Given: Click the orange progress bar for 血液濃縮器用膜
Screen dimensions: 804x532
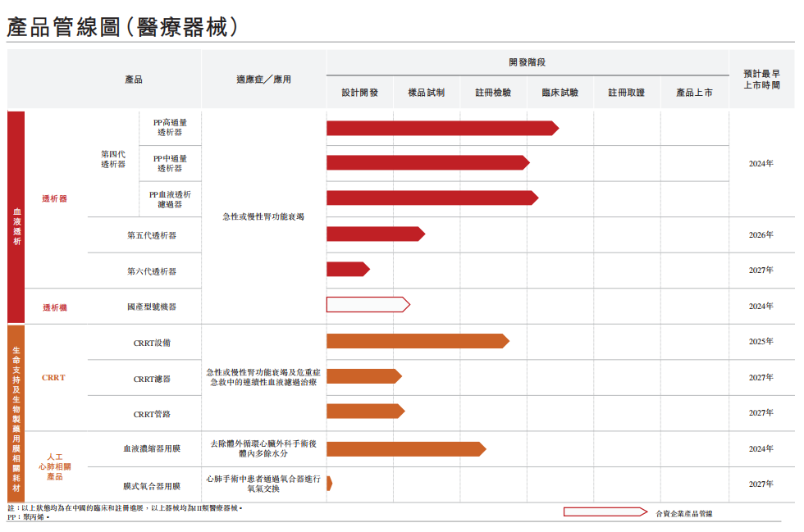Looking at the screenshot, I should click(406, 449).
